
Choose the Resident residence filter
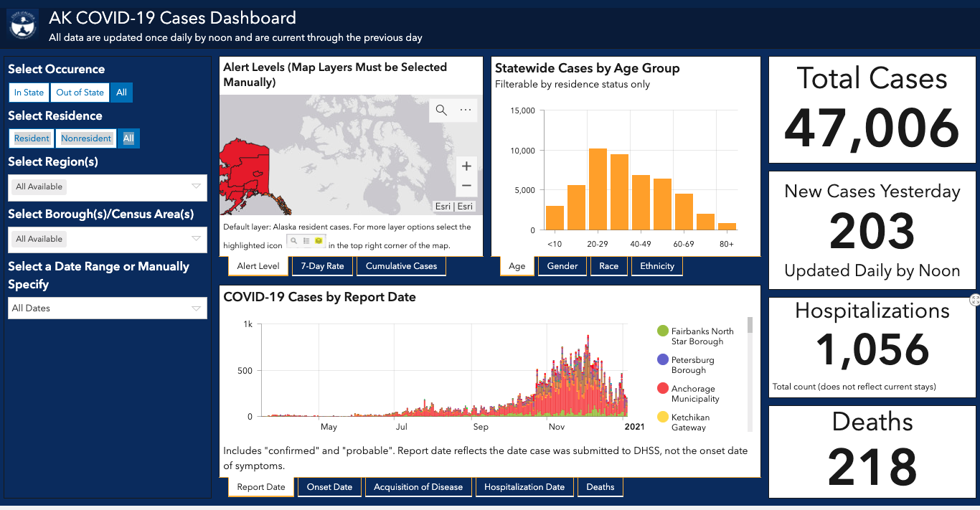coord(32,138)
